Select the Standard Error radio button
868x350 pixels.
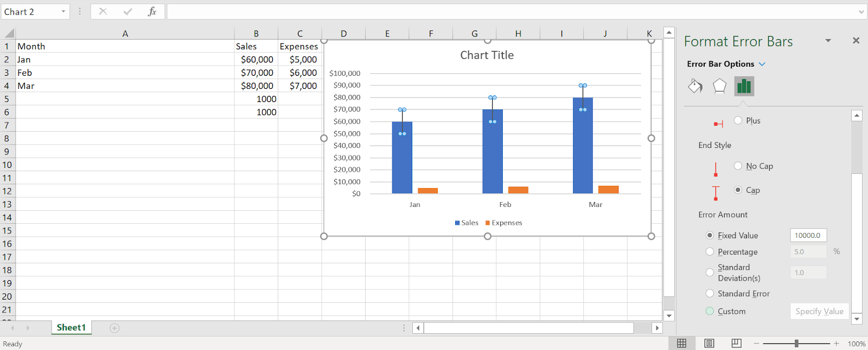710,293
